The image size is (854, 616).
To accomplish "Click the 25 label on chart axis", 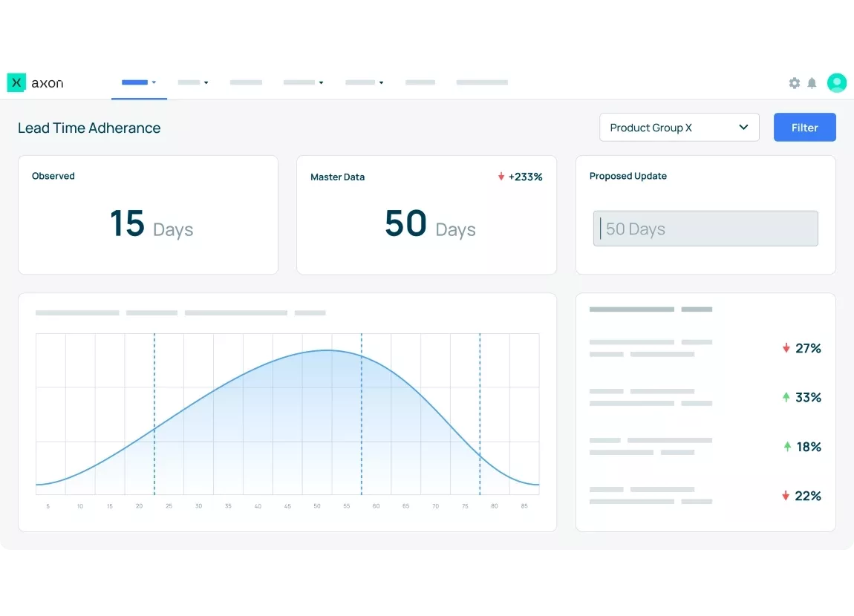I will pyautogui.click(x=169, y=506).
